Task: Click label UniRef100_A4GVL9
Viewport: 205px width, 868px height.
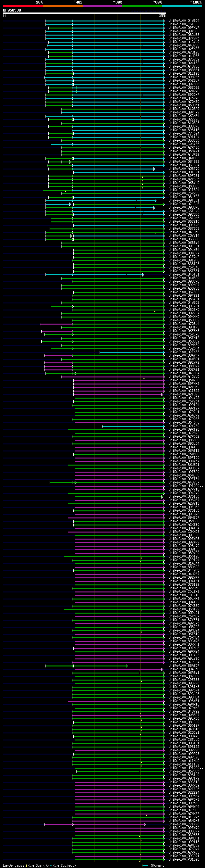Action: (184, 42)
